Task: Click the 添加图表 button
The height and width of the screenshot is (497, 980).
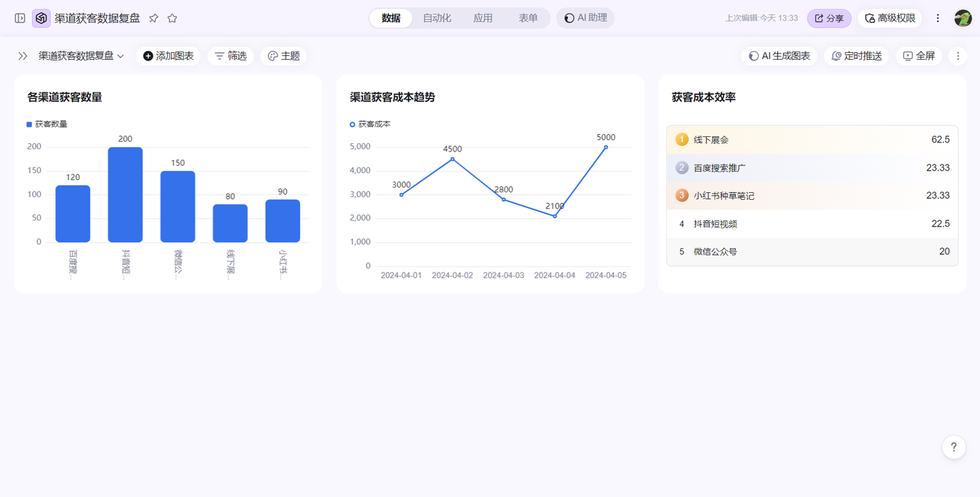Action: (x=168, y=56)
